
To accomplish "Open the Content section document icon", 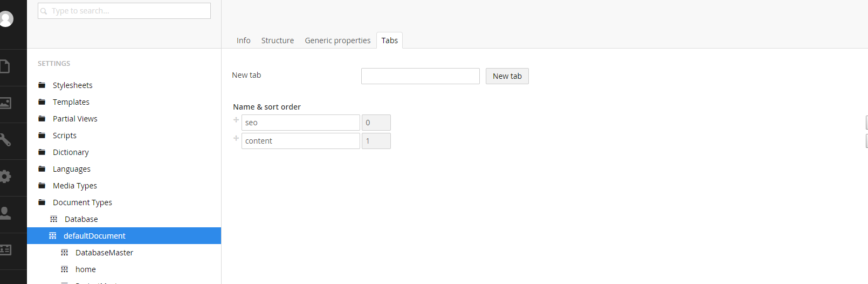I will click(5, 67).
